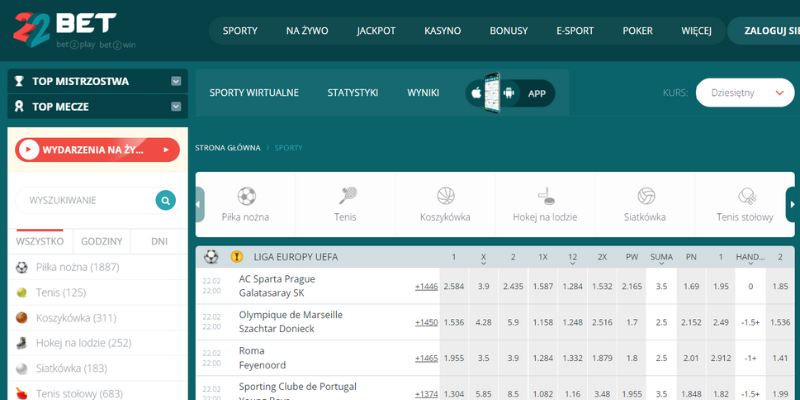Click the gold trophy icon in the Liga Europy header
The image size is (800, 400).
click(237, 257)
